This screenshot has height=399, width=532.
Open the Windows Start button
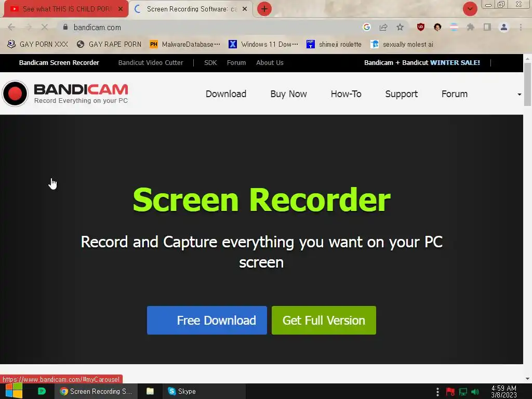point(14,391)
